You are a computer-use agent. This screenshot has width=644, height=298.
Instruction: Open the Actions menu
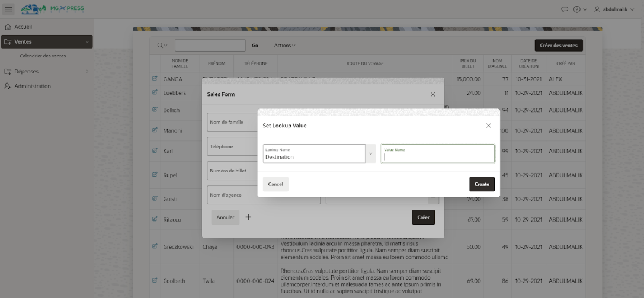(x=284, y=46)
